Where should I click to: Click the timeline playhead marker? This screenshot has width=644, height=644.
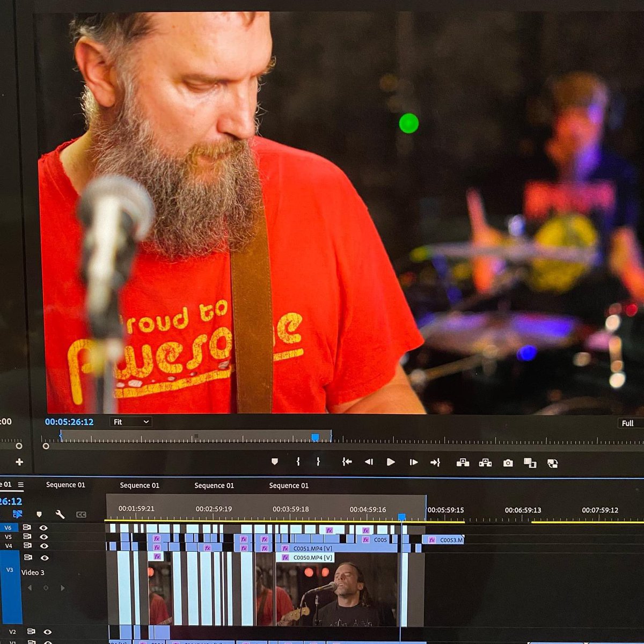point(401,517)
